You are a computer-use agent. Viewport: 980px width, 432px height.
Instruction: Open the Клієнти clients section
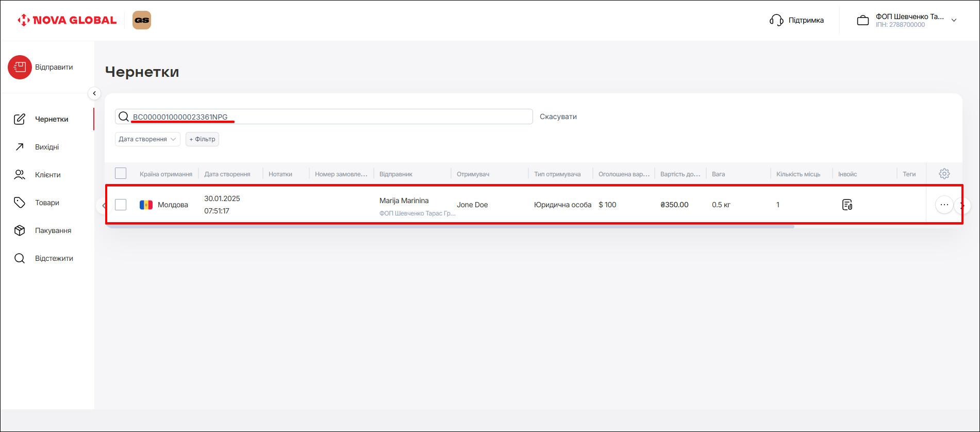point(47,175)
